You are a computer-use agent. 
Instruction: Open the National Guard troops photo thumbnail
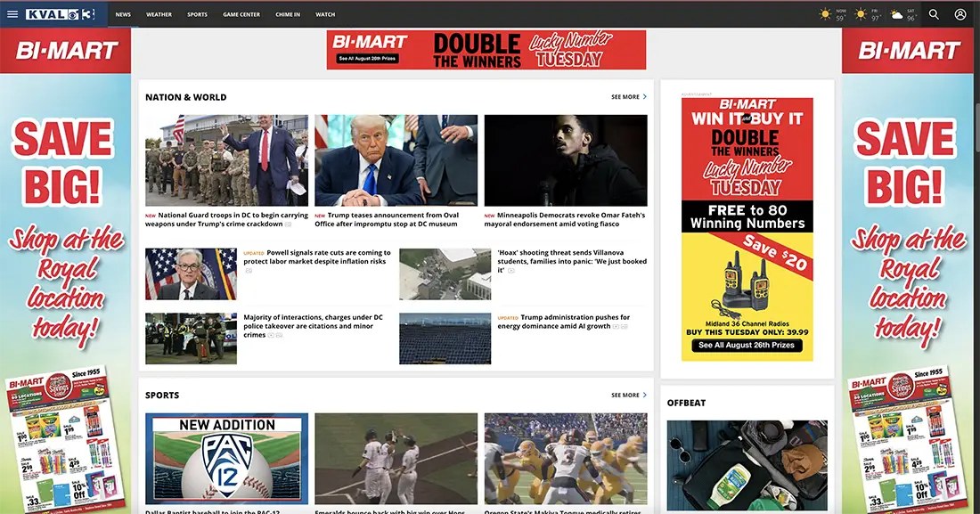coord(226,160)
